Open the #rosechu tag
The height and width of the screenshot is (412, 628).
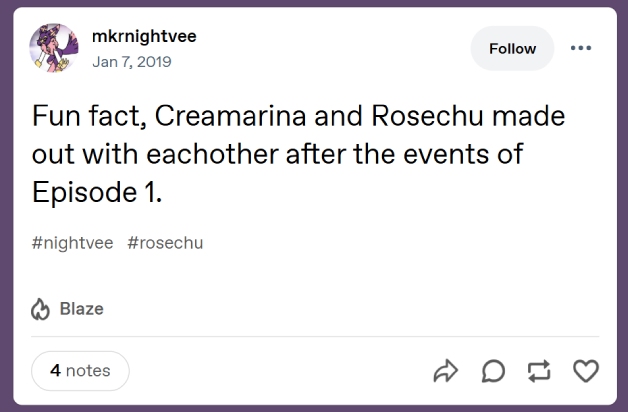coord(165,243)
